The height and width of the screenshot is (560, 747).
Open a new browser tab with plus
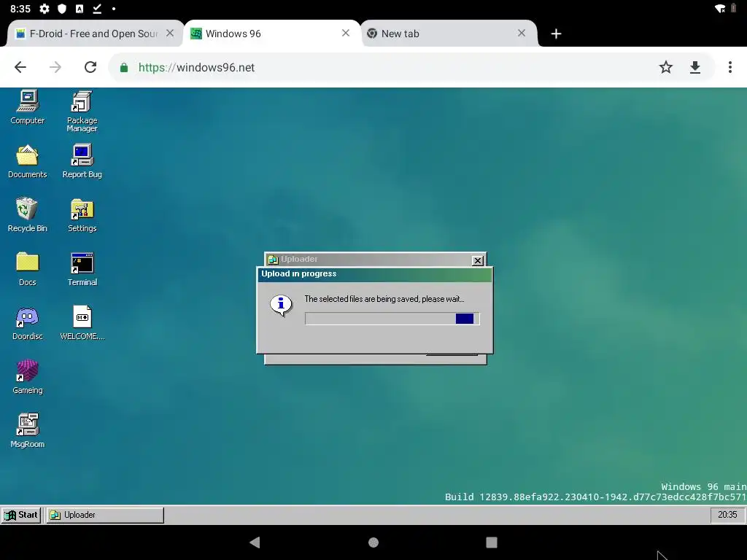pyautogui.click(x=556, y=34)
